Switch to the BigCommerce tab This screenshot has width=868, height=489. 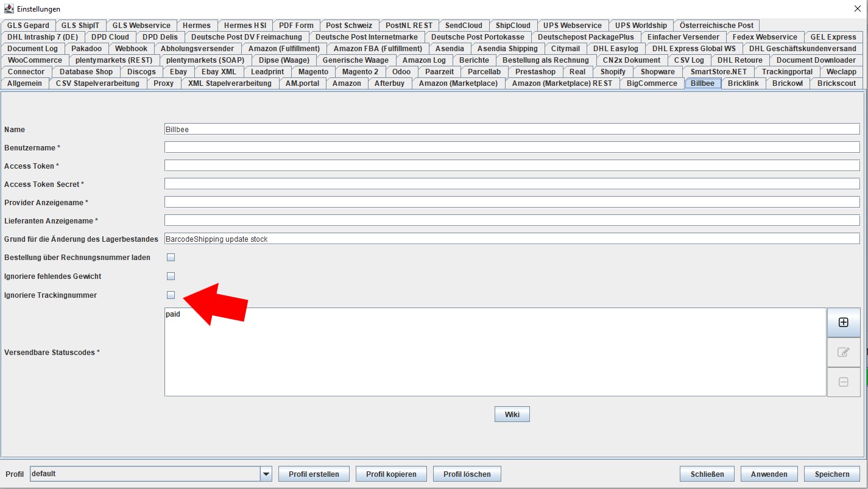652,83
